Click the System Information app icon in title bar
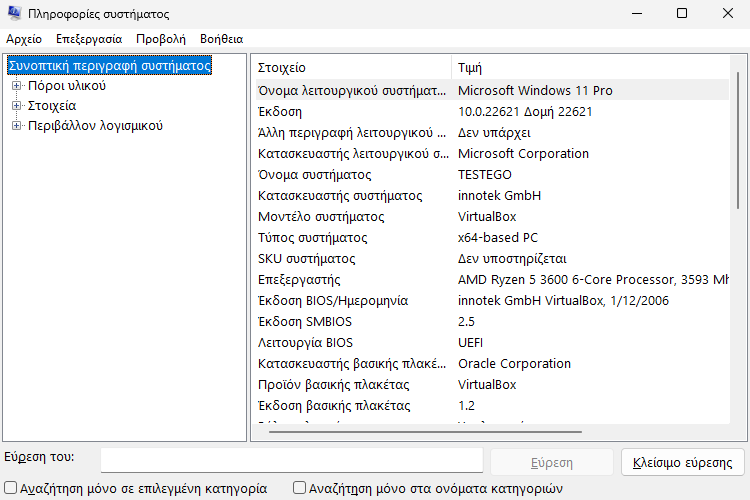 [14, 13]
